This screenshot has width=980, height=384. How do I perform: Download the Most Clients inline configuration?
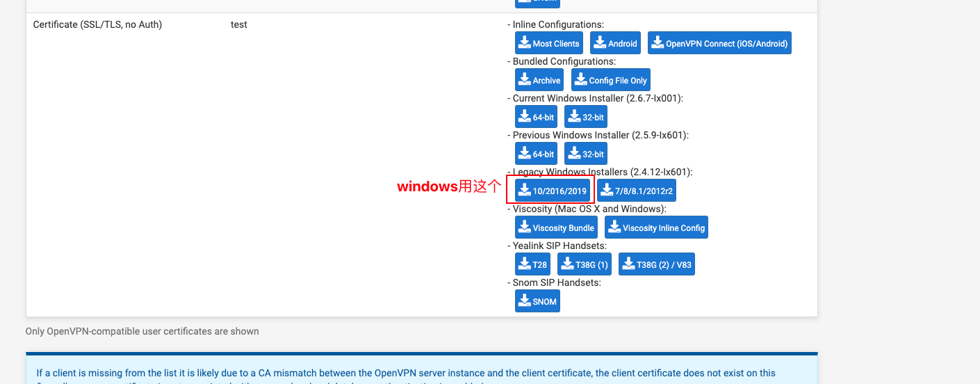(548, 43)
